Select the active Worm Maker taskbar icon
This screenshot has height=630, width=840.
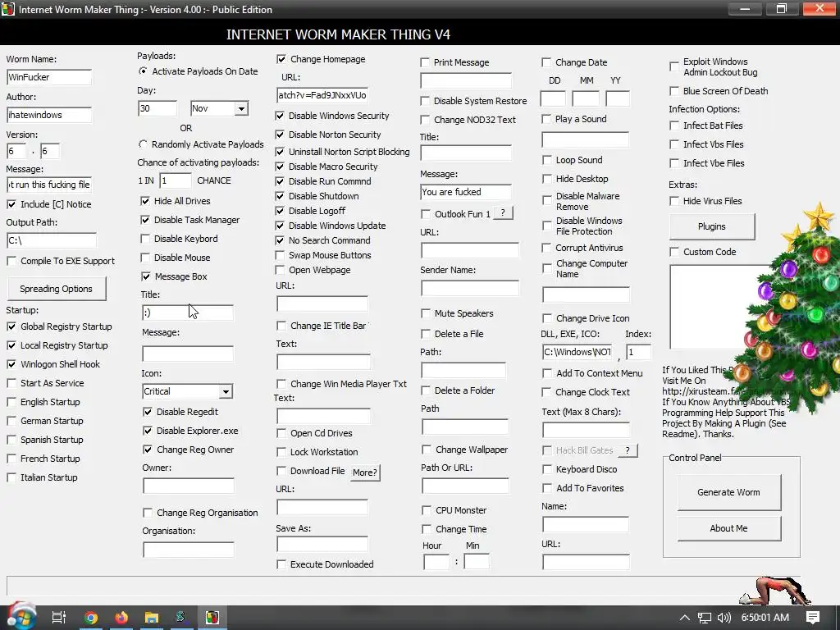pos(212,618)
